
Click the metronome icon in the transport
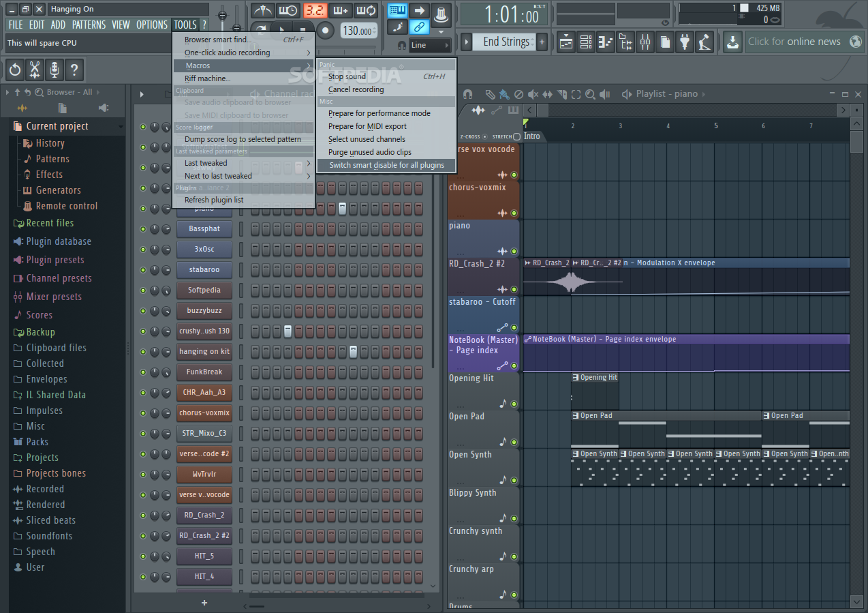pyautogui.click(x=262, y=10)
